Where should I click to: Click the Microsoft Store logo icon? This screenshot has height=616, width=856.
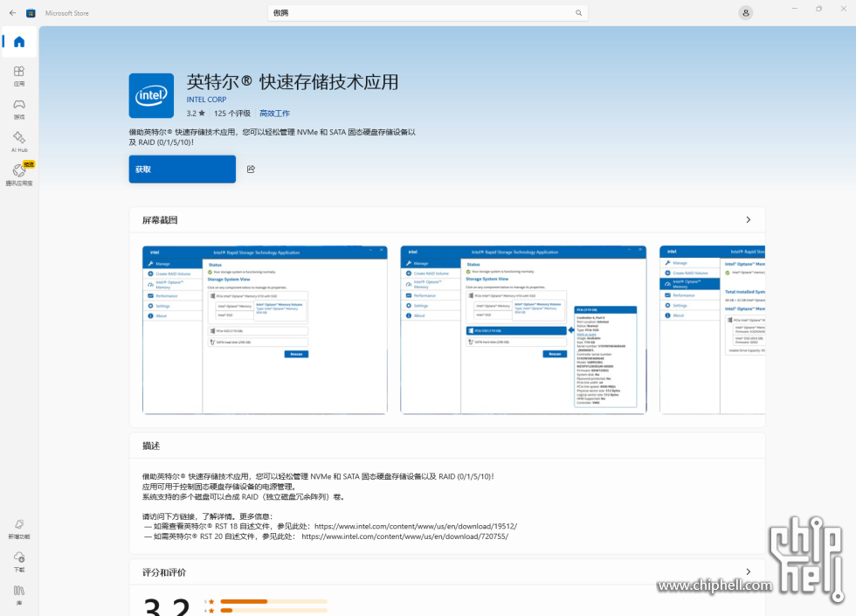(31, 12)
